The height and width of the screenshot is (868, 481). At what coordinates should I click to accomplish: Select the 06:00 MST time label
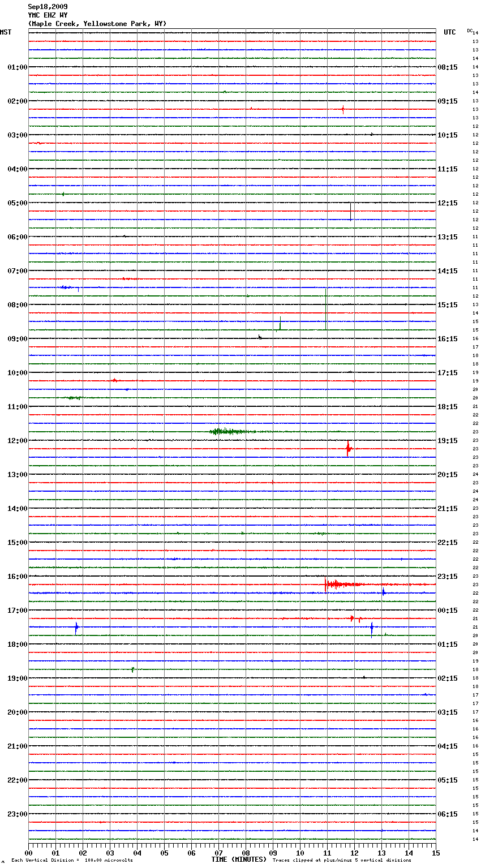18,237
